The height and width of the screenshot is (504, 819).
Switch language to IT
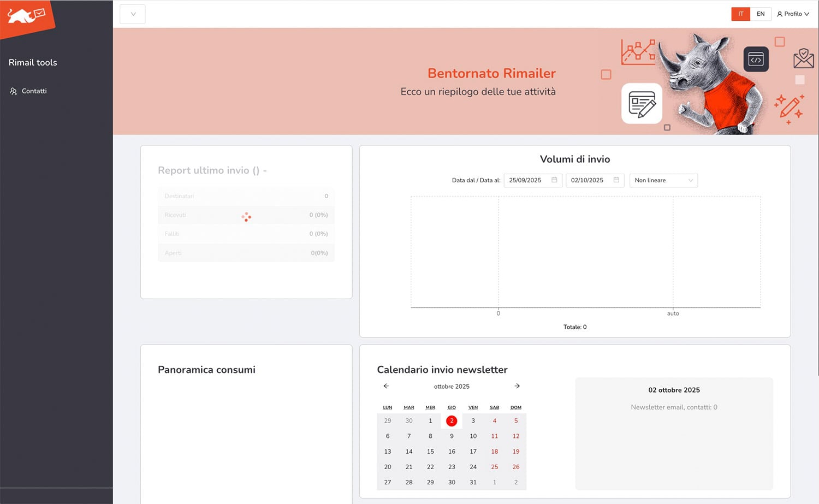tap(740, 14)
